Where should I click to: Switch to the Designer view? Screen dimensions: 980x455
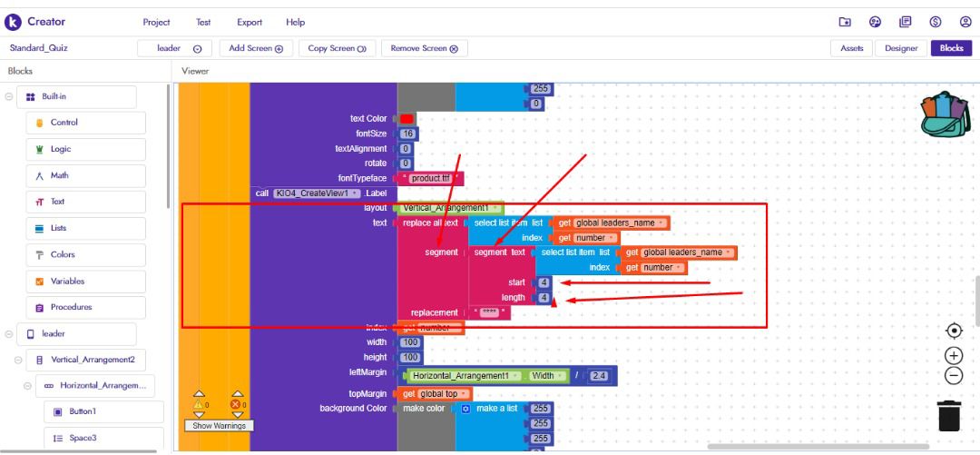pyautogui.click(x=901, y=48)
